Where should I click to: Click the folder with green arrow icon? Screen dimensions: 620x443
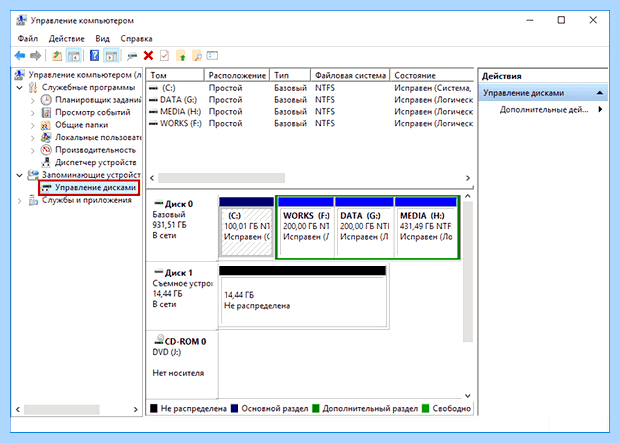click(x=181, y=56)
